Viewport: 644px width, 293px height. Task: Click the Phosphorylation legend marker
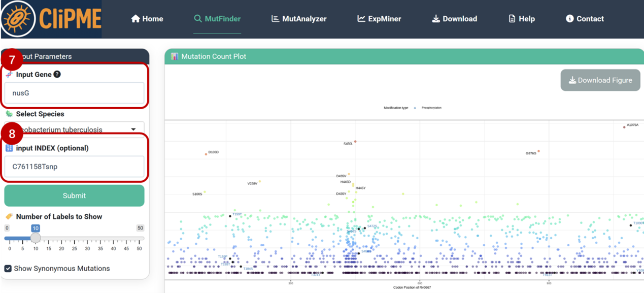tap(415, 108)
